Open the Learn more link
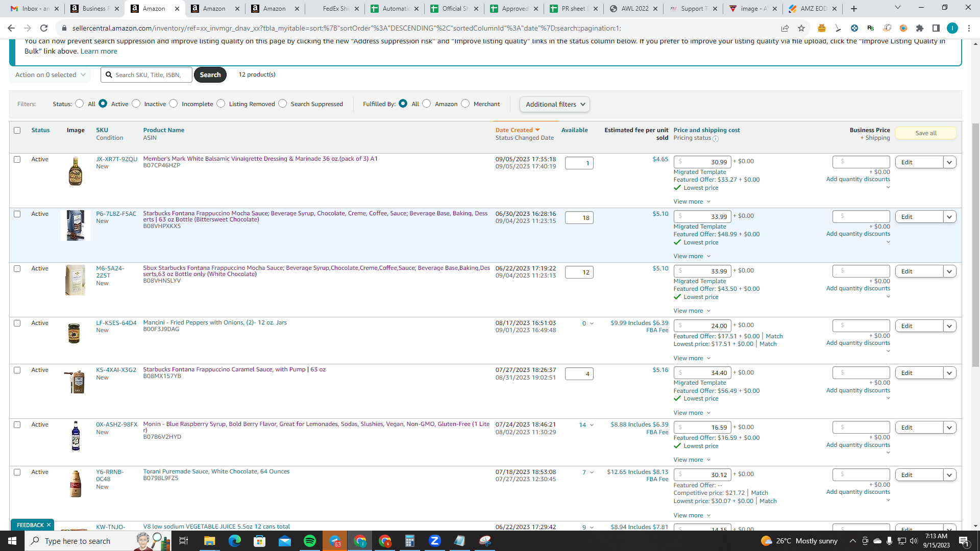This screenshot has height=551, width=980. coord(99,51)
